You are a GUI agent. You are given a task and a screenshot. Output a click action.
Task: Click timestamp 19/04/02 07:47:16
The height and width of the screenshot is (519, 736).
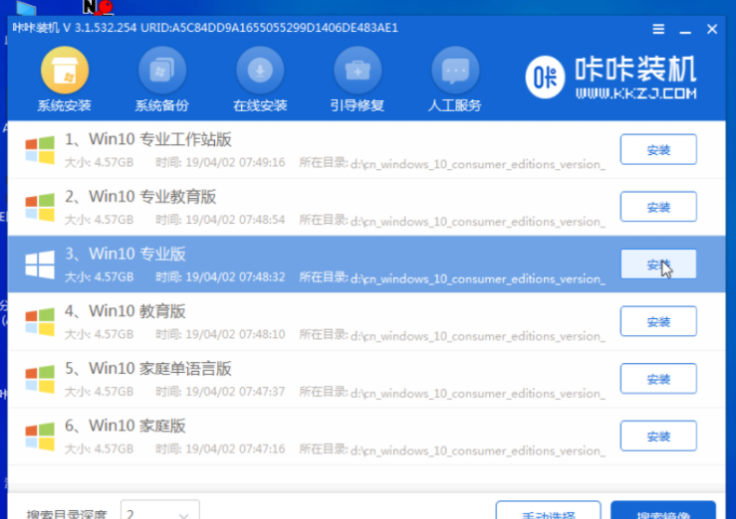click(x=235, y=449)
